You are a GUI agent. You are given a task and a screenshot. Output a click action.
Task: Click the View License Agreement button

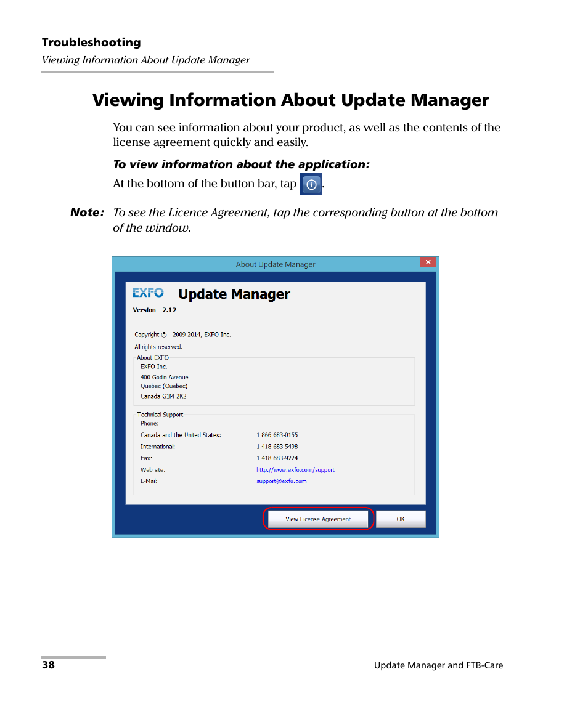click(x=318, y=519)
